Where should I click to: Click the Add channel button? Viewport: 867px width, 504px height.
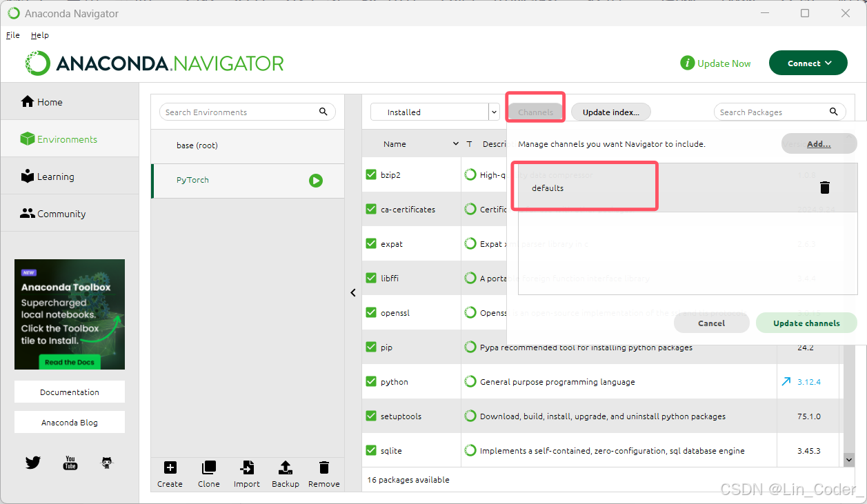(x=819, y=144)
